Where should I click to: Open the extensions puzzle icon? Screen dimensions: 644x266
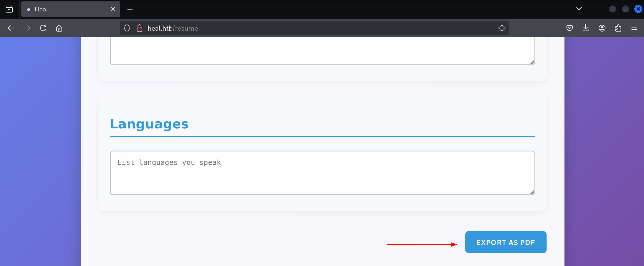[x=618, y=28]
